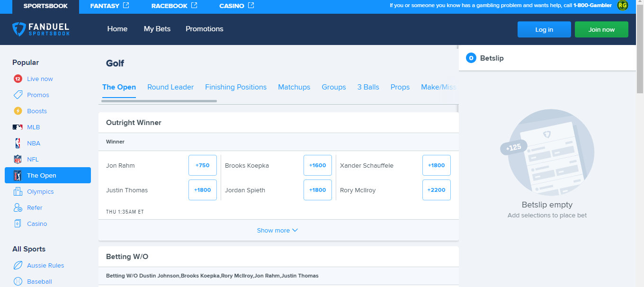The height and width of the screenshot is (287, 644).
Task: Add Jon Rahm +750 to betslip
Action: [203, 165]
